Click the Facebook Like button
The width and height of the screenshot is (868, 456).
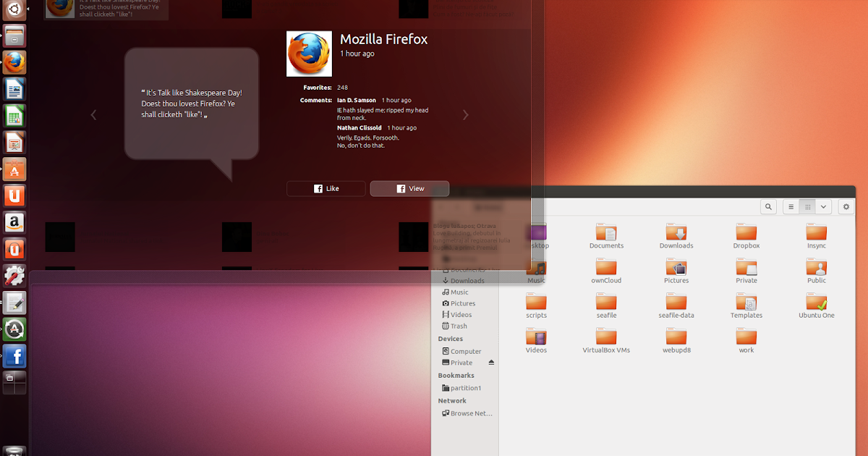[x=325, y=188]
